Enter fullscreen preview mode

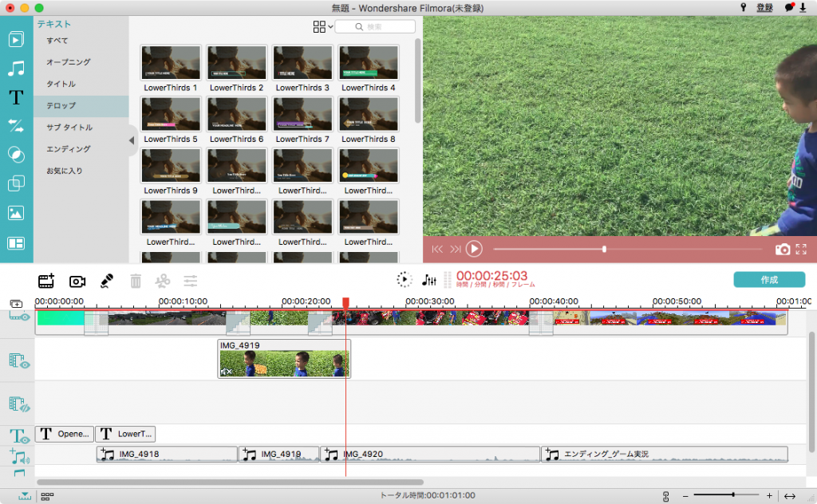pyautogui.click(x=801, y=250)
